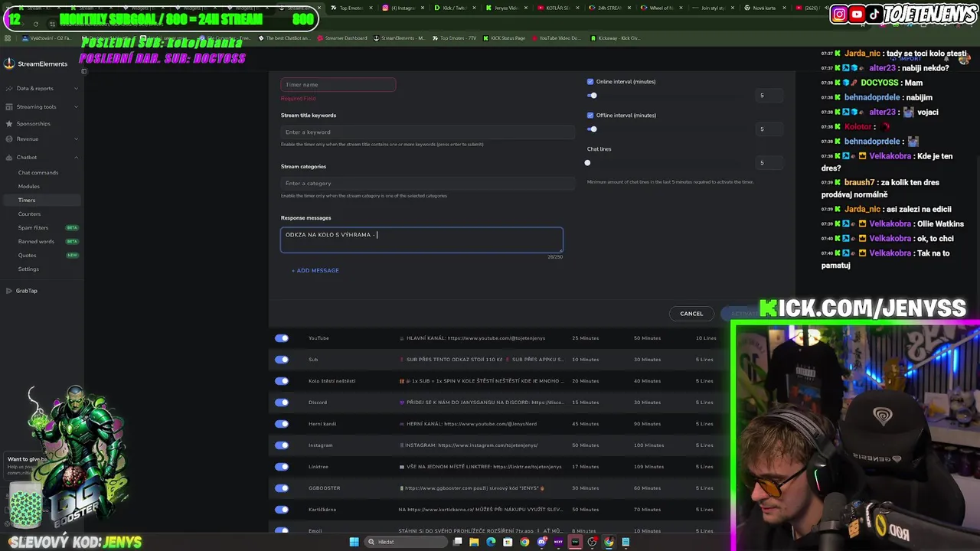Uncheck Online interval (minutes) checkbox
980x551 pixels.
pos(590,81)
